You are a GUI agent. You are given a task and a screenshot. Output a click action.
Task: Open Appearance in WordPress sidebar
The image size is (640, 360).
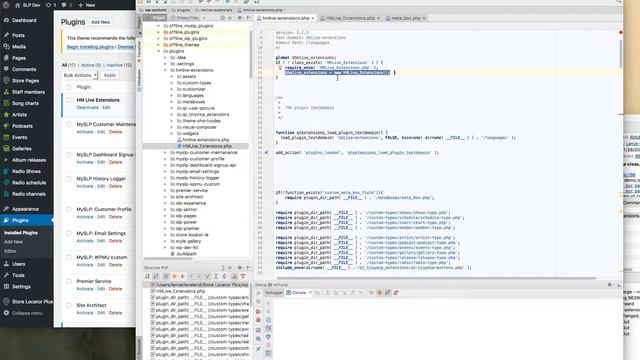tap(25, 209)
